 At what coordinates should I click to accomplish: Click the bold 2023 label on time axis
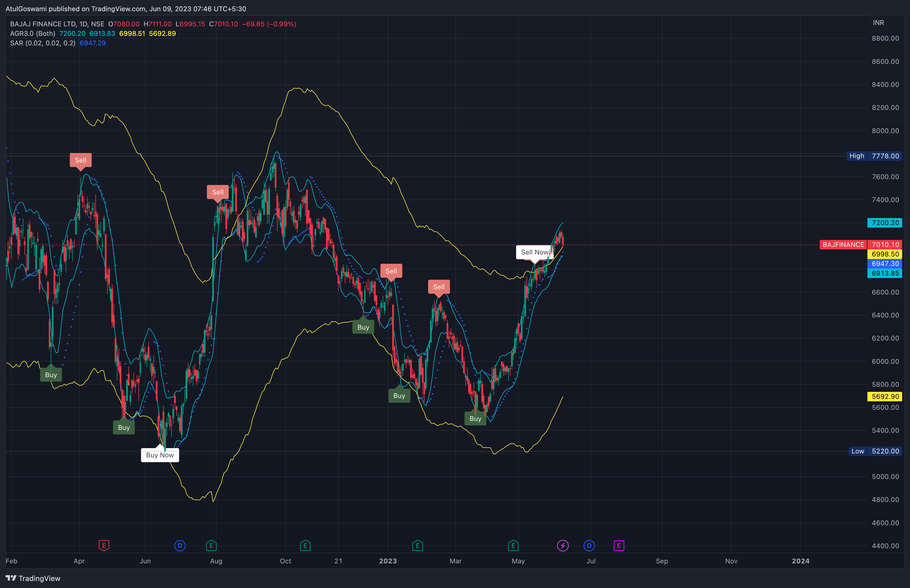tap(388, 561)
